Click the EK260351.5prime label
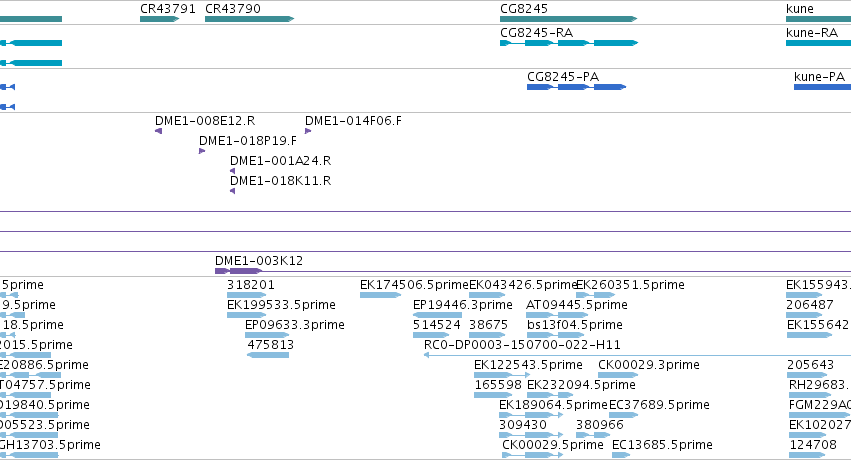The width and height of the screenshot is (851, 460). tap(630, 285)
